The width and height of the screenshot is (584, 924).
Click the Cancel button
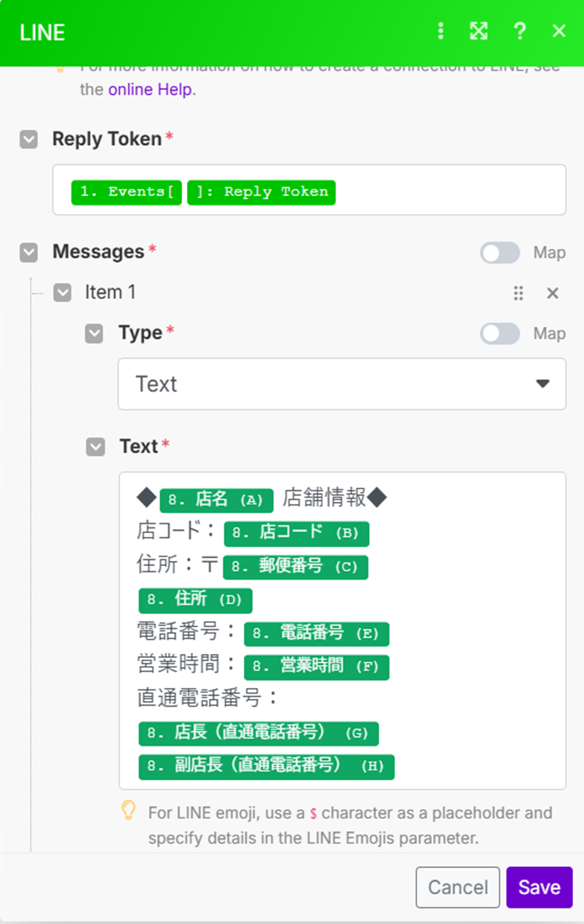pos(458,887)
